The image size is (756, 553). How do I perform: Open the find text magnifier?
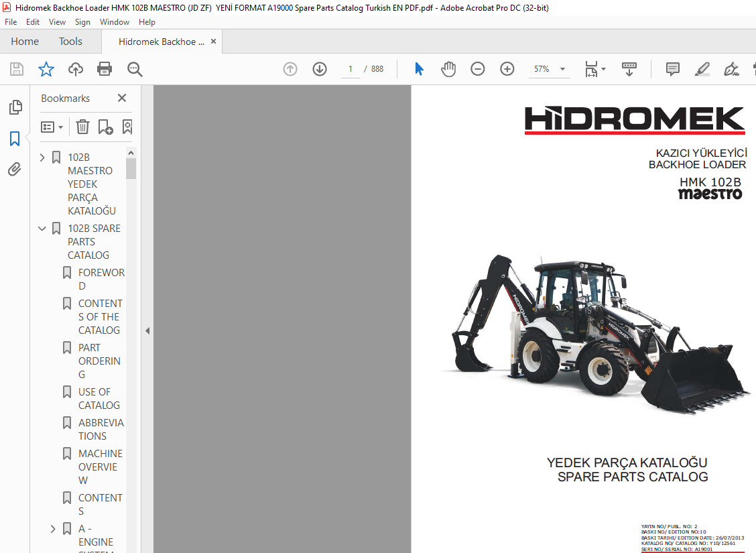(x=135, y=70)
